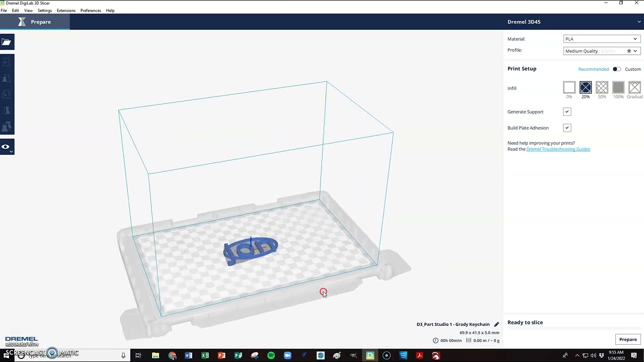Open file using the folder icon
Image resolution: width=644 pixels, height=362 pixels.
click(x=7, y=42)
